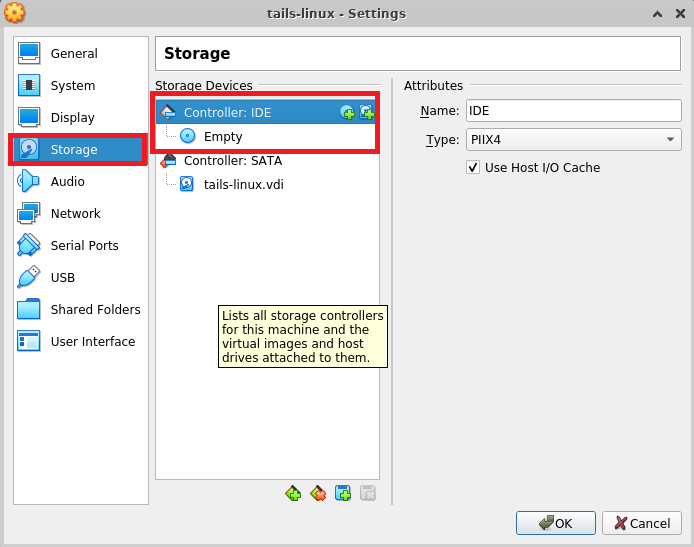Open the System settings category

(81, 85)
